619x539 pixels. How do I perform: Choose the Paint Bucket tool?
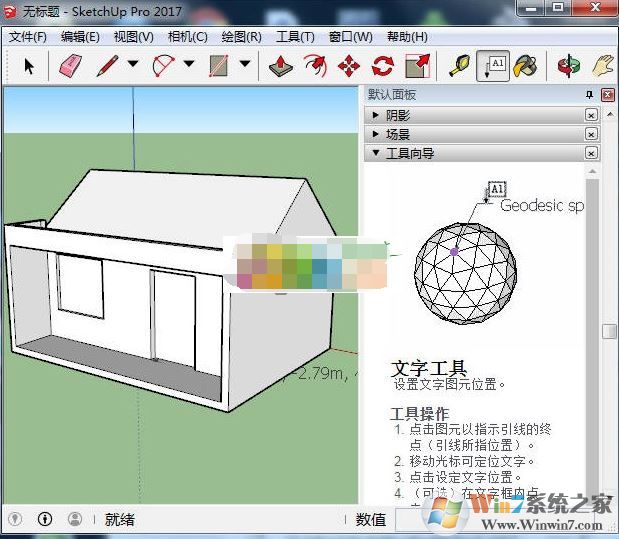pos(525,66)
